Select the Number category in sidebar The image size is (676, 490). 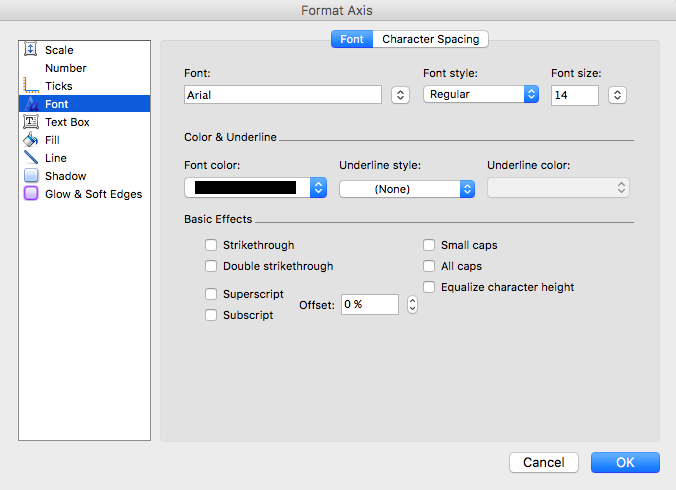65,68
